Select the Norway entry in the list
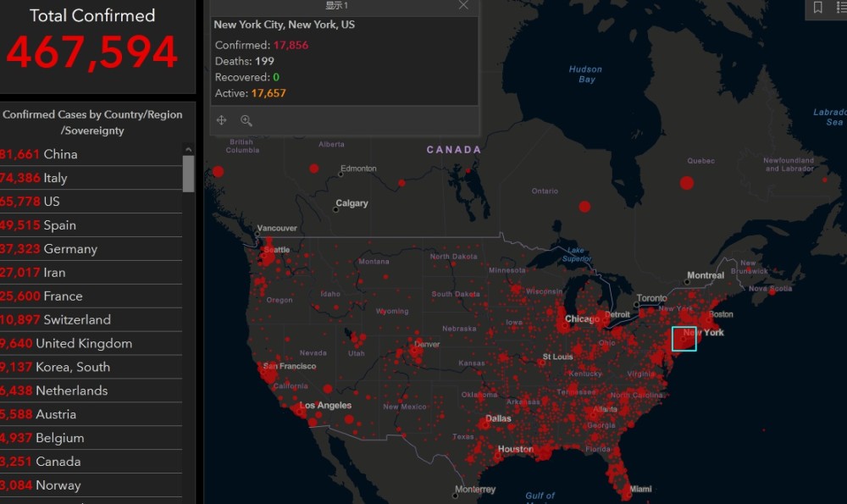The width and height of the screenshot is (847, 504). point(58,485)
